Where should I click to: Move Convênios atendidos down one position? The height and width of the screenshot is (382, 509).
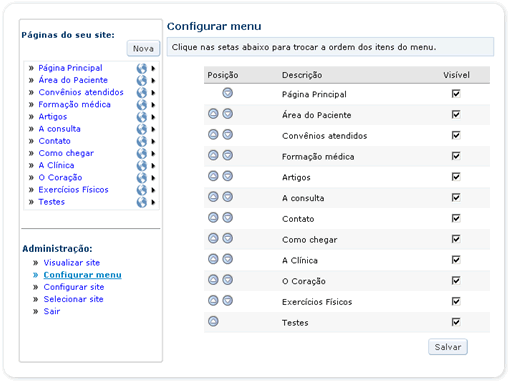point(227,135)
